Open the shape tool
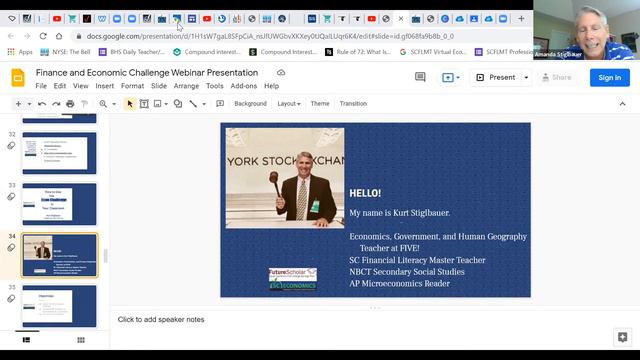This screenshot has height=360, width=640. pyautogui.click(x=178, y=104)
